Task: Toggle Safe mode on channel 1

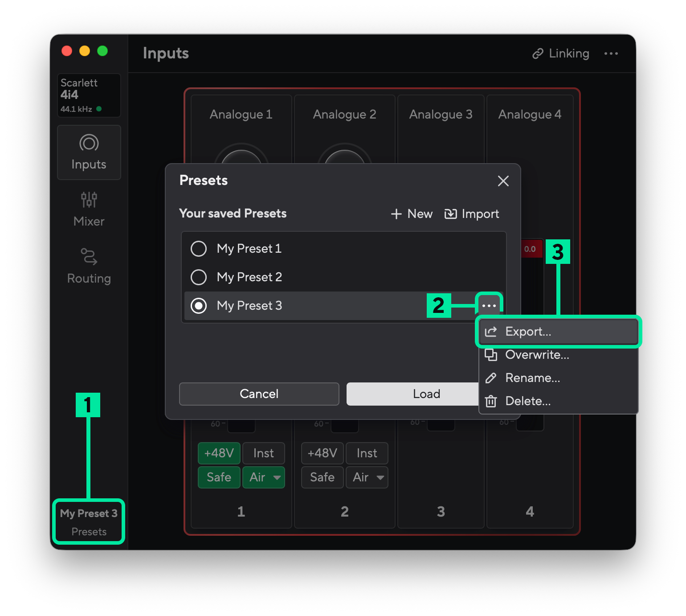Action: [219, 477]
